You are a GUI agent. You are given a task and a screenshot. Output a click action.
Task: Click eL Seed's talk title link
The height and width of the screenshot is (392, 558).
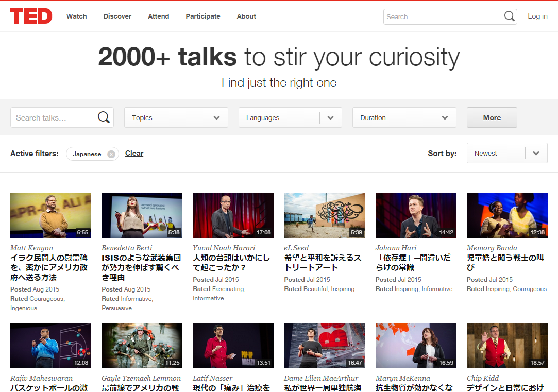point(323,263)
